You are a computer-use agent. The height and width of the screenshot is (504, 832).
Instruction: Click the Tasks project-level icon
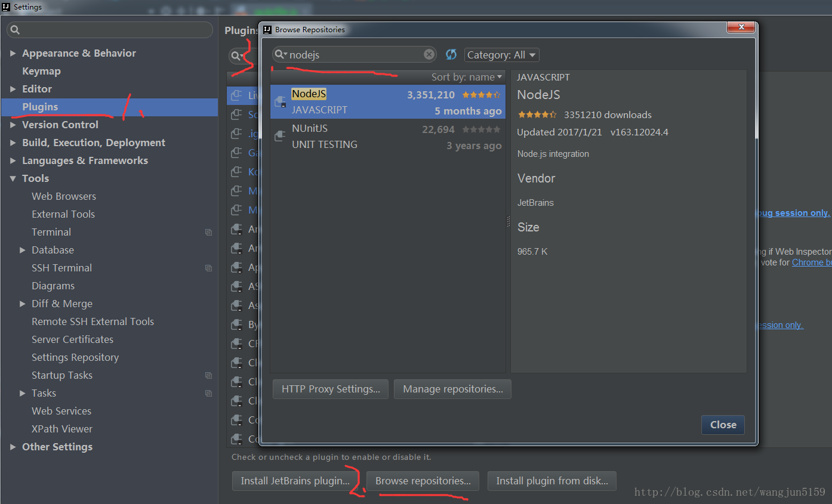tap(208, 393)
